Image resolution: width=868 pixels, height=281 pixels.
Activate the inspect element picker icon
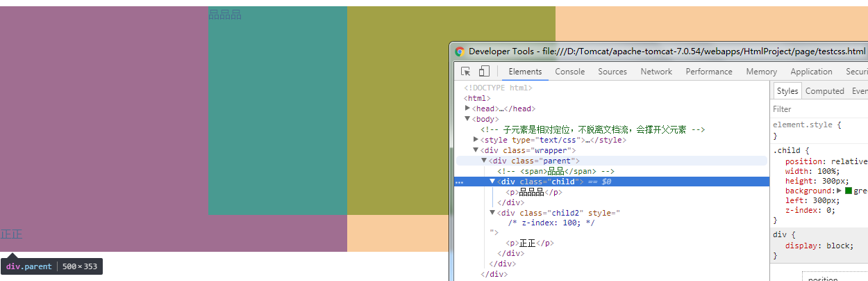point(466,72)
